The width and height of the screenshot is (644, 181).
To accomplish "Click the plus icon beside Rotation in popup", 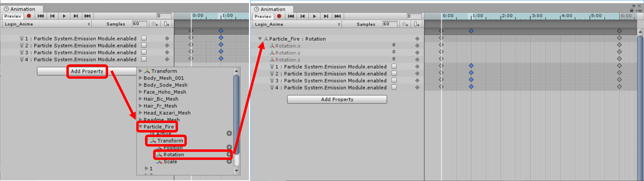I will [x=229, y=154].
